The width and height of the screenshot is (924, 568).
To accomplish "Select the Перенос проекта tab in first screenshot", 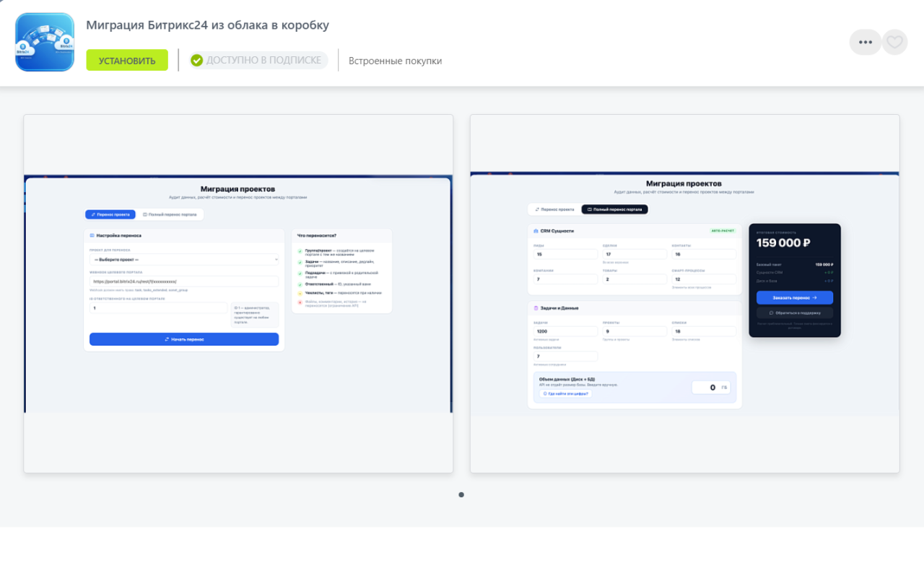I will tap(110, 214).
